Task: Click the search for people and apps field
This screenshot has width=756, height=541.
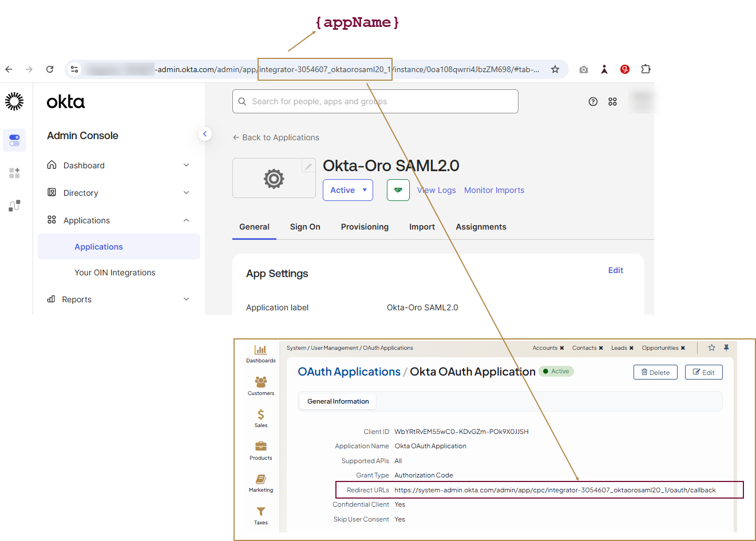Action: [x=375, y=101]
